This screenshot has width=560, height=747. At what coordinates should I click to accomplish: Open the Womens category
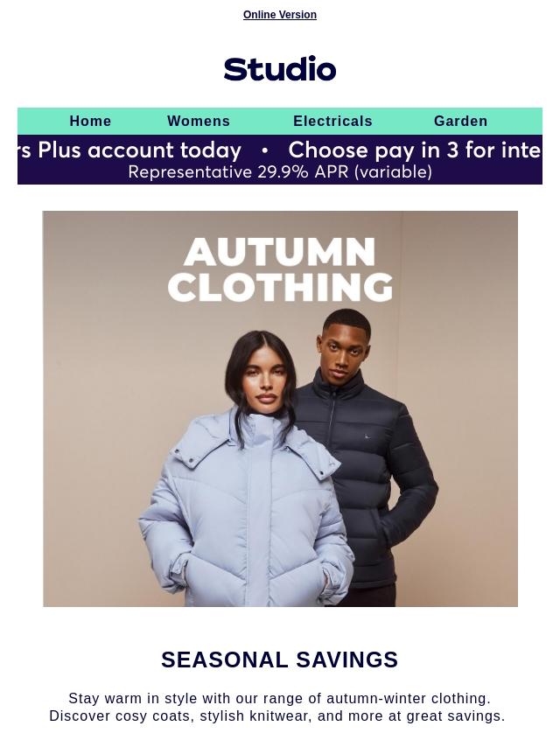(x=199, y=121)
